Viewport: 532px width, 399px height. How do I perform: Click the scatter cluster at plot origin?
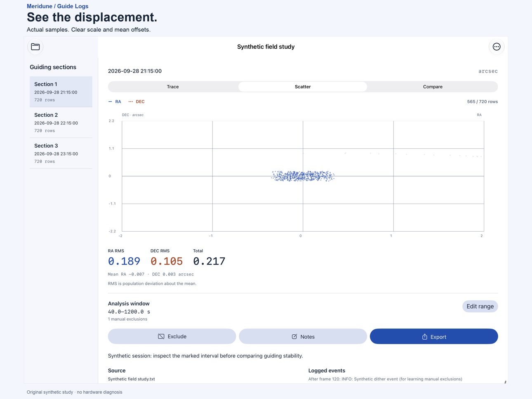303,176
